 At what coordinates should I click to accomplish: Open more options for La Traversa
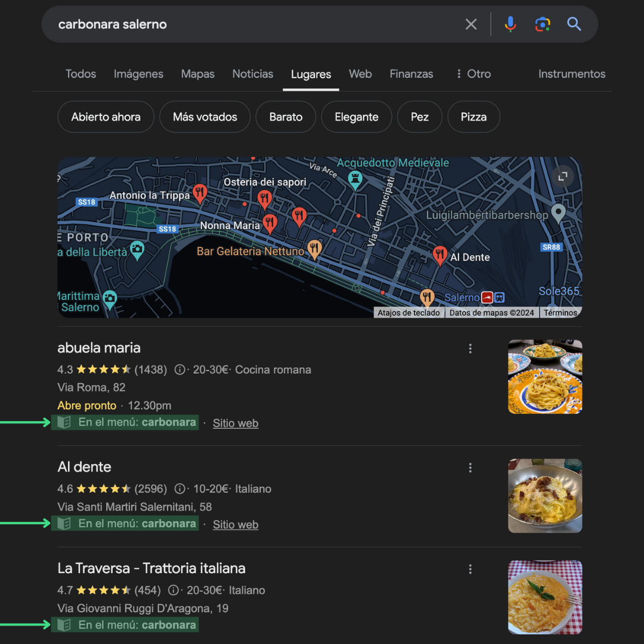(470, 569)
